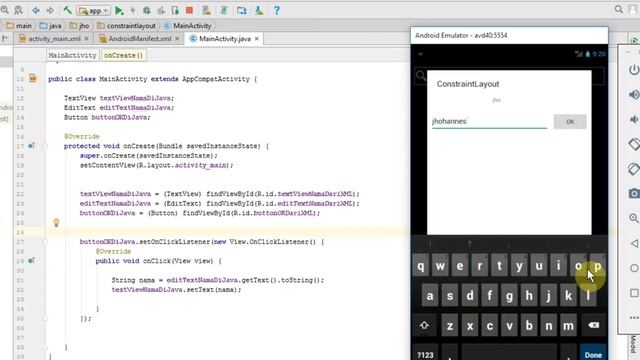Close the AndroidManifest.xml tab
Viewport: 640px width, 360px height.
pyautogui.click(x=177, y=39)
